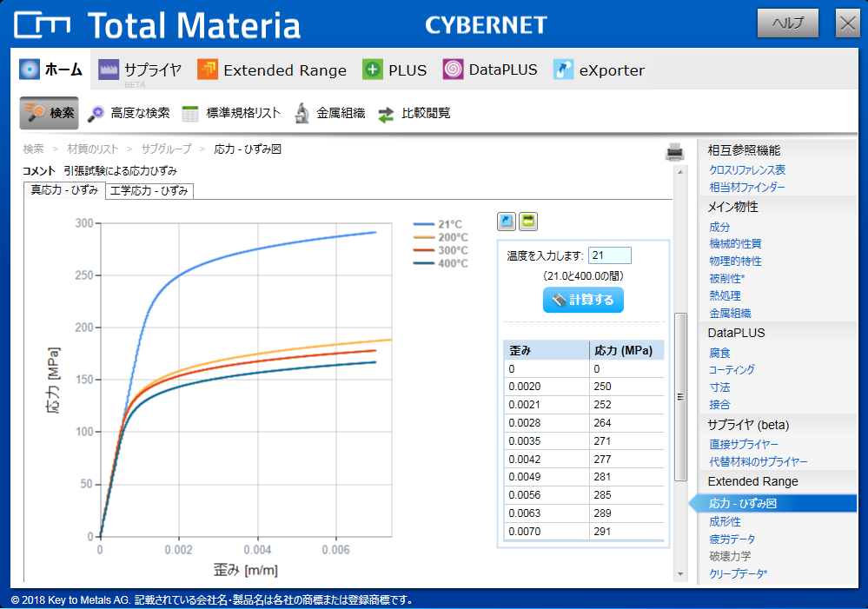
Task: Open the クリープデータ* creep data link
Action: [739, 573]
